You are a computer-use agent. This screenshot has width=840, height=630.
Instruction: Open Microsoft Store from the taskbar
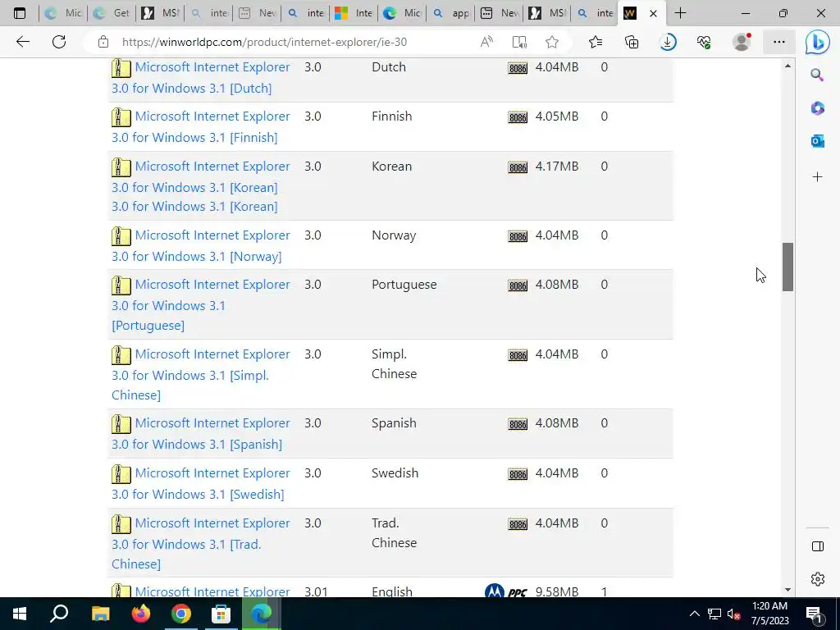221,614
